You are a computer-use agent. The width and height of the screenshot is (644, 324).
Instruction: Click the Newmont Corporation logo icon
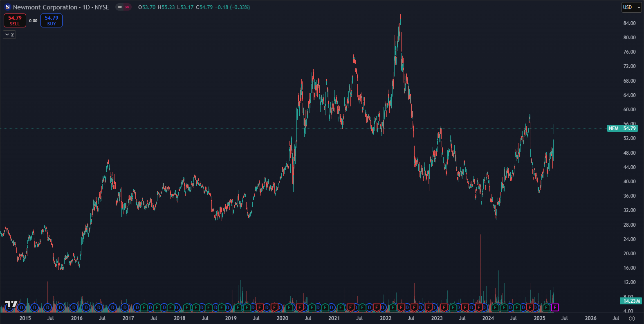7,7
